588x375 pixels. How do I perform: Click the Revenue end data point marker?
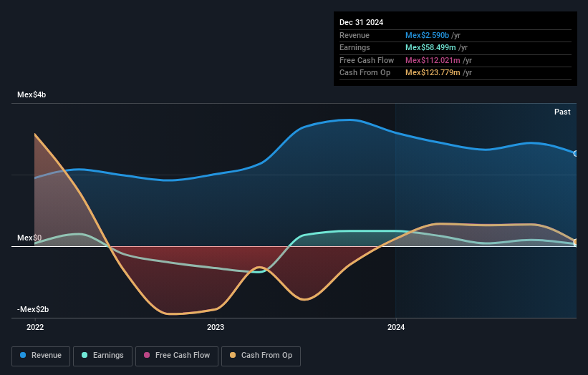pyautogui.click(x=576, y=154)
